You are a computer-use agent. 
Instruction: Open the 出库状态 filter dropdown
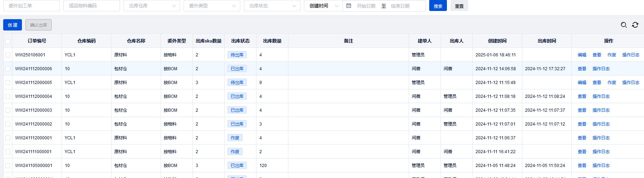click(x=272, y=6)
